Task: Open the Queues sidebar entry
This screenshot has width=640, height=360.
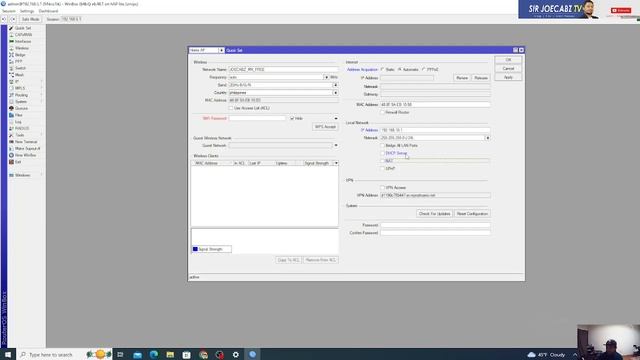Action: [21, 108]
